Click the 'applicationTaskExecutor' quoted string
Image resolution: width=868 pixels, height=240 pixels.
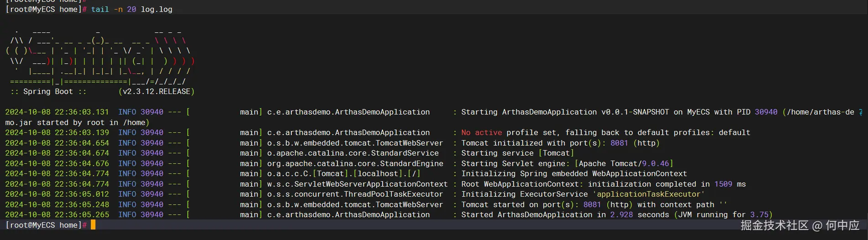coord(648,194)
